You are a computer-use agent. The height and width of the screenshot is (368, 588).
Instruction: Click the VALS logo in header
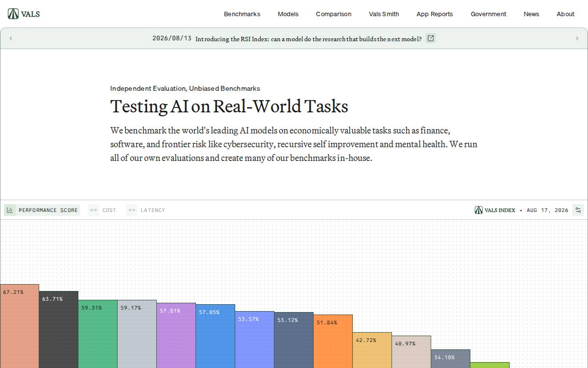[x=24, y=14]
